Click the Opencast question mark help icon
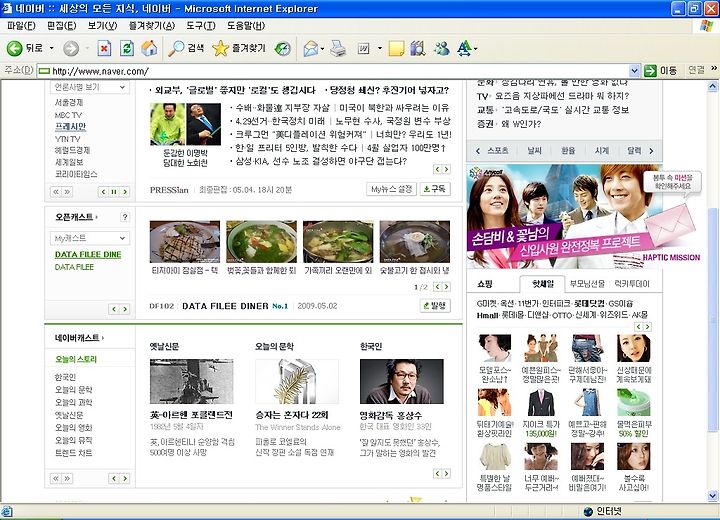This screenshot has width=720, height=520. pyautogui.click(x=124, y=217)
